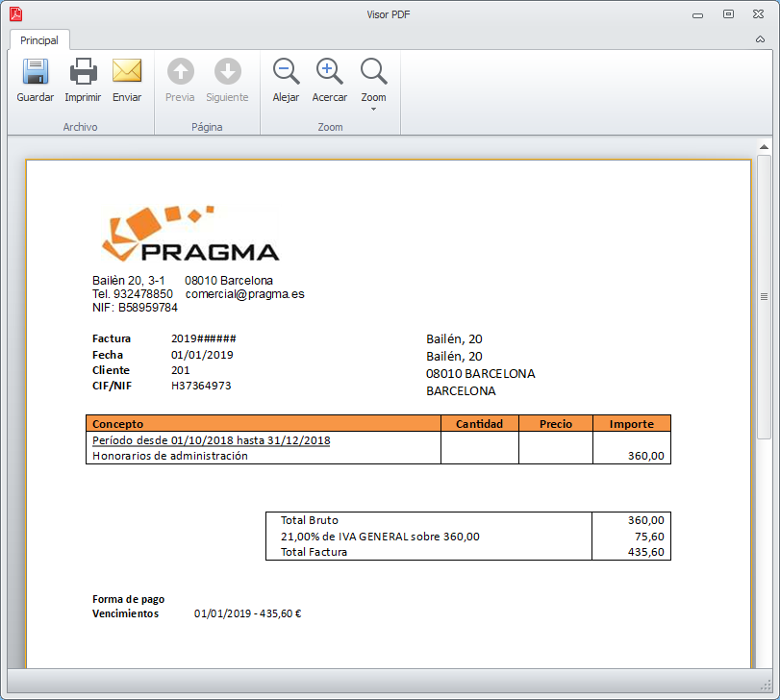Screen dimensions: 780x700
Task: Click the Imprimir printer icon
Action: pos(83,71)
